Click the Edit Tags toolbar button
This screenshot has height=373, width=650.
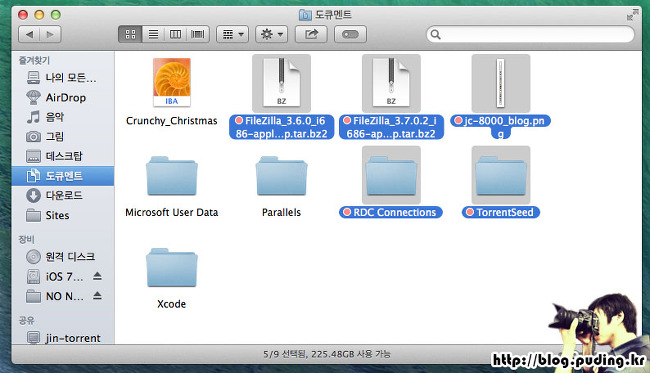click(350, 34)
